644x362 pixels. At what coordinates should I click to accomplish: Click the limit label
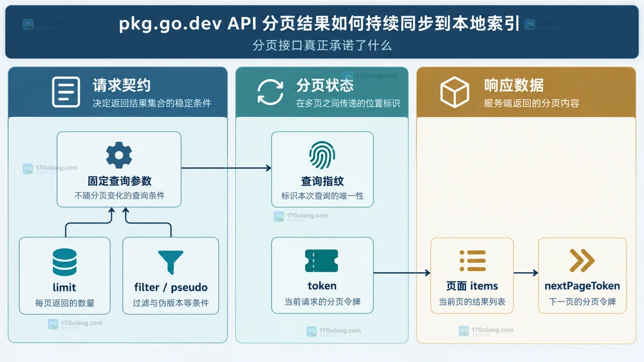(64, 287)
